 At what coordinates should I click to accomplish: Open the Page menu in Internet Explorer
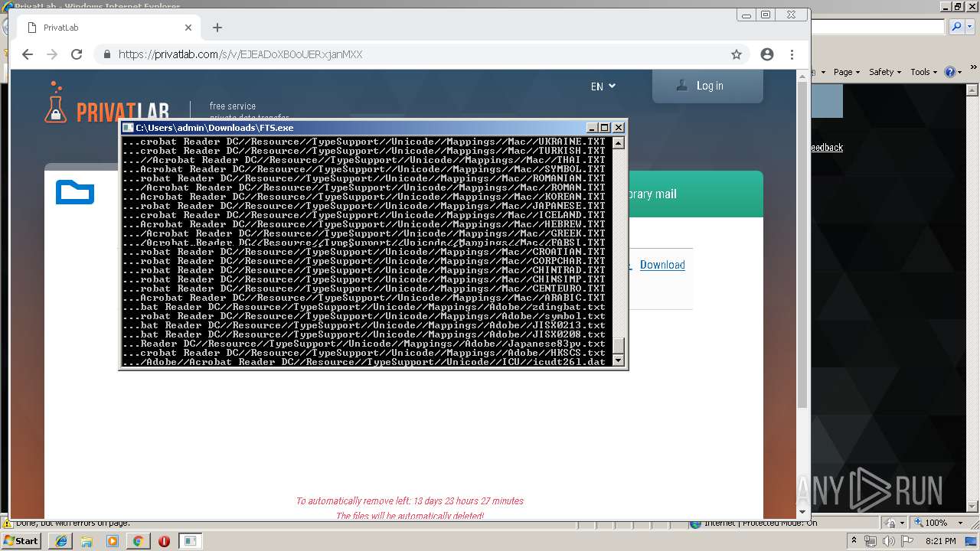pyautogui.click(x=845, y=72)
